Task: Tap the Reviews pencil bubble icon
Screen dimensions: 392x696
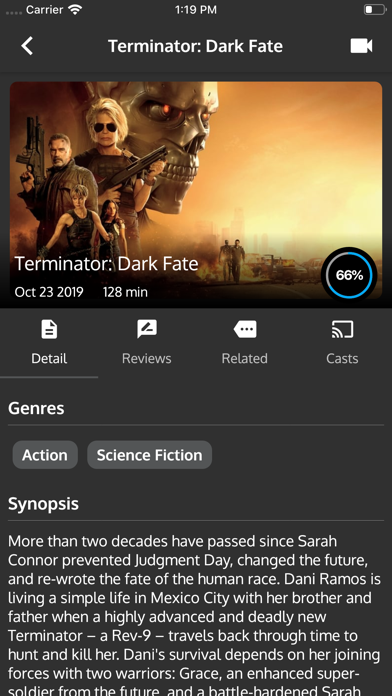Action: (x=147, y=329)
